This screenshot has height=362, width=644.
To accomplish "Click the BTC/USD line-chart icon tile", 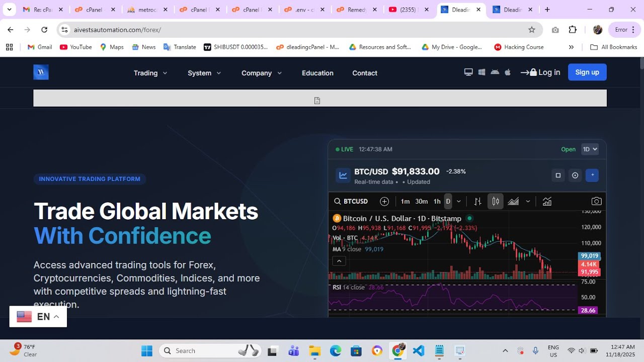I will coord(343,175).
